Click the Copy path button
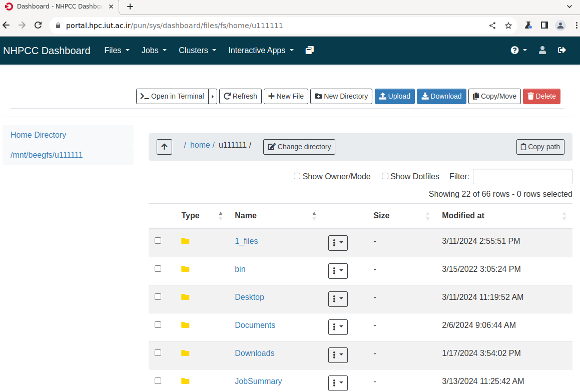This screenshot has width=580, height=392. point(540,147)
